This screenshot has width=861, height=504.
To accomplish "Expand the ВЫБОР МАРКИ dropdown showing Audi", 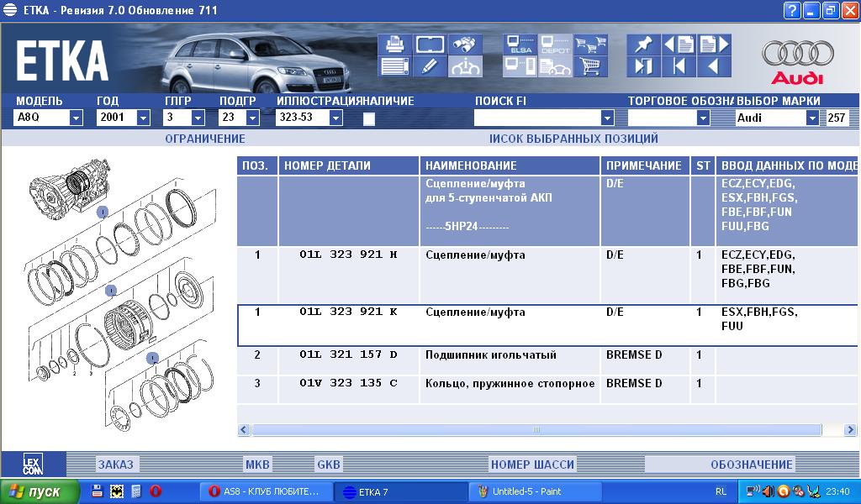I will 811,118.
